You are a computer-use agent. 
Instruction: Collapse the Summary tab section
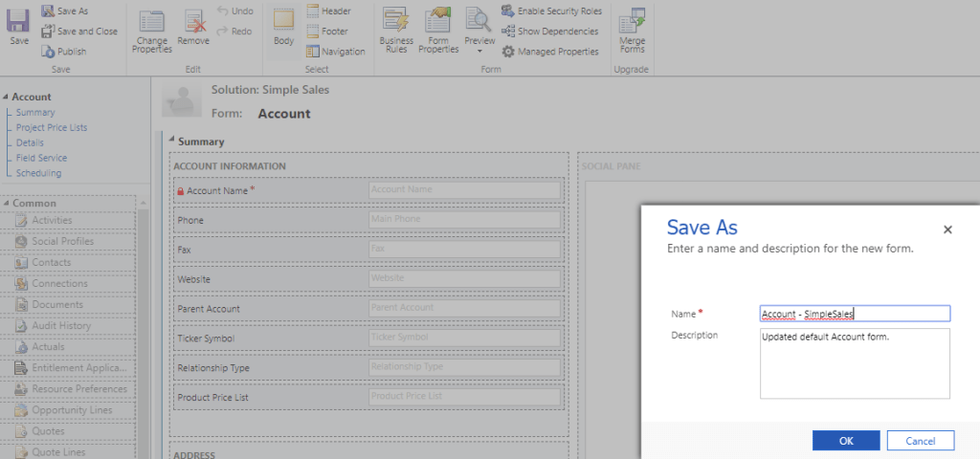(172, 142)
